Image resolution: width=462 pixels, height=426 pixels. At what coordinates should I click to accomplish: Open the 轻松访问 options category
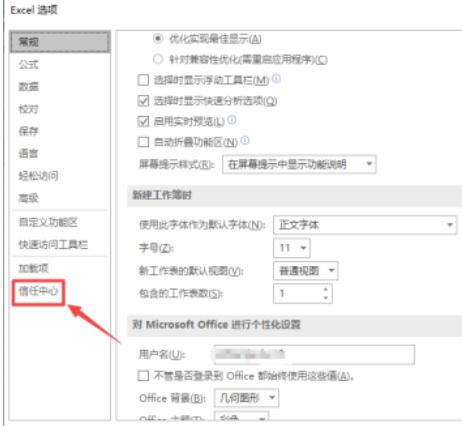click(38, 176)
